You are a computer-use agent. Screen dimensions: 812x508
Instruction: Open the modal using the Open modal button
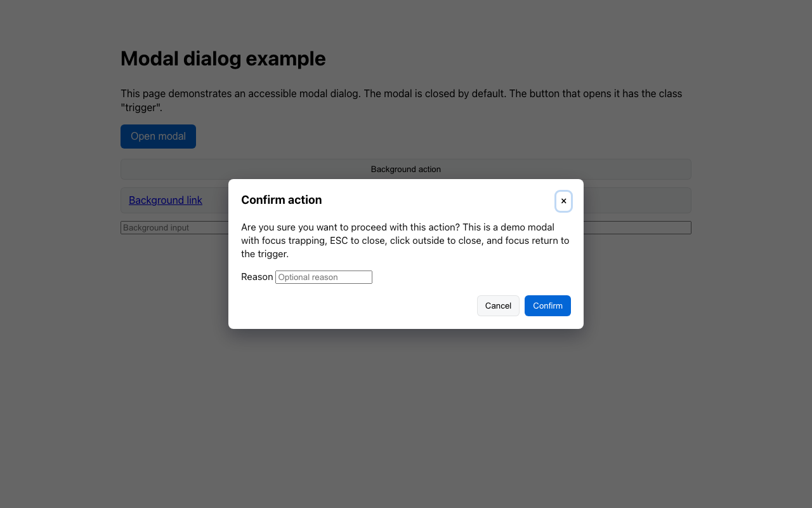[x=158, y=136]
